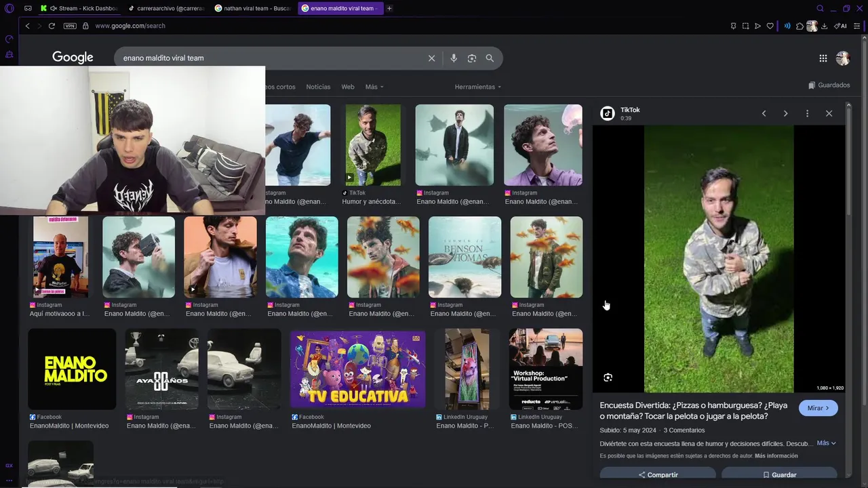Image resolution: width=868 pixels, height=488 pixels.
Task: Open Más información copyright link
Action: 776,456
